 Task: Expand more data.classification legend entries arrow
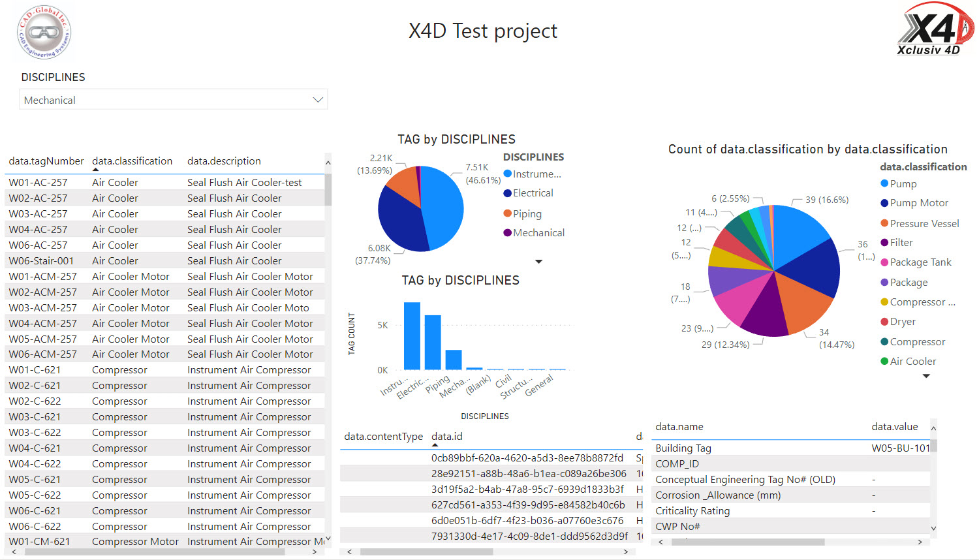pyautogui.click(x=925, y=376)
